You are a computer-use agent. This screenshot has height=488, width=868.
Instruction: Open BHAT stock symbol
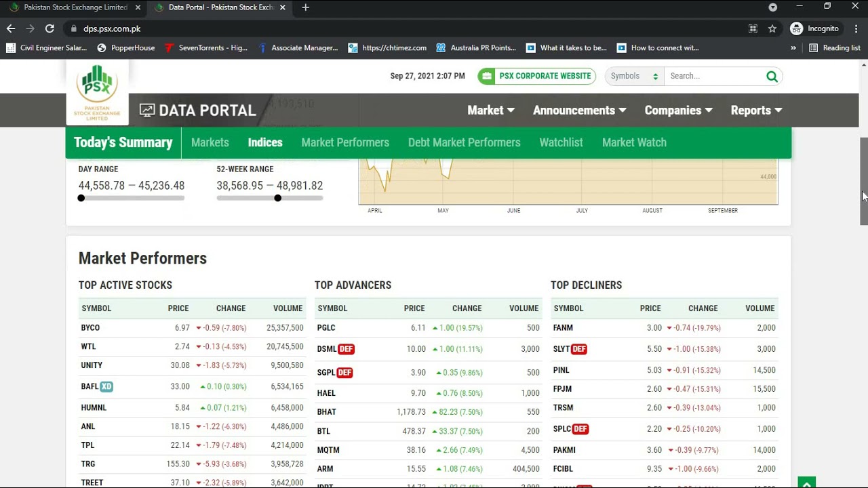tap(326, 412)
